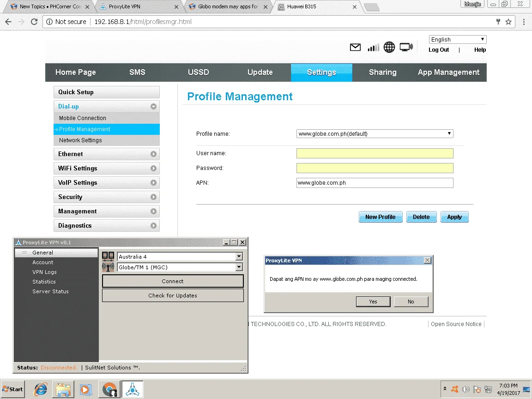Viewport: 532px width, 399px height.
Task: Open the Sharing tab
Action: (x=383, y=72)
